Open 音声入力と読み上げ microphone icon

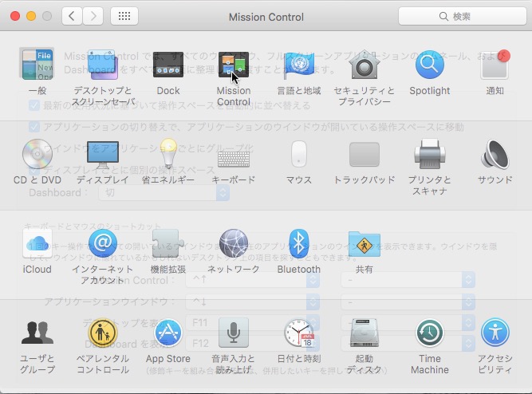point(234,333)
